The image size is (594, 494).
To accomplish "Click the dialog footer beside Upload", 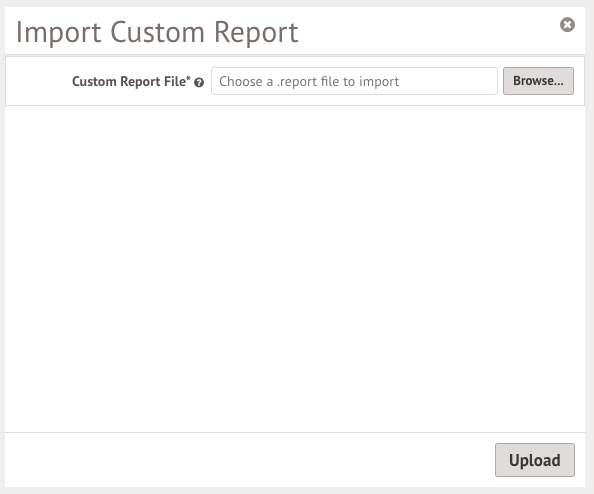I will [x=250, y=460].
